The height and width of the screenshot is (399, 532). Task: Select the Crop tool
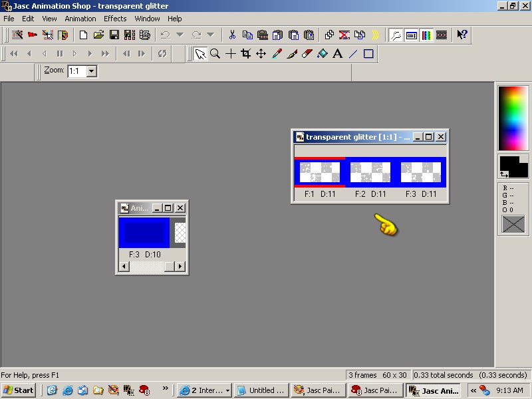(246, 54)
